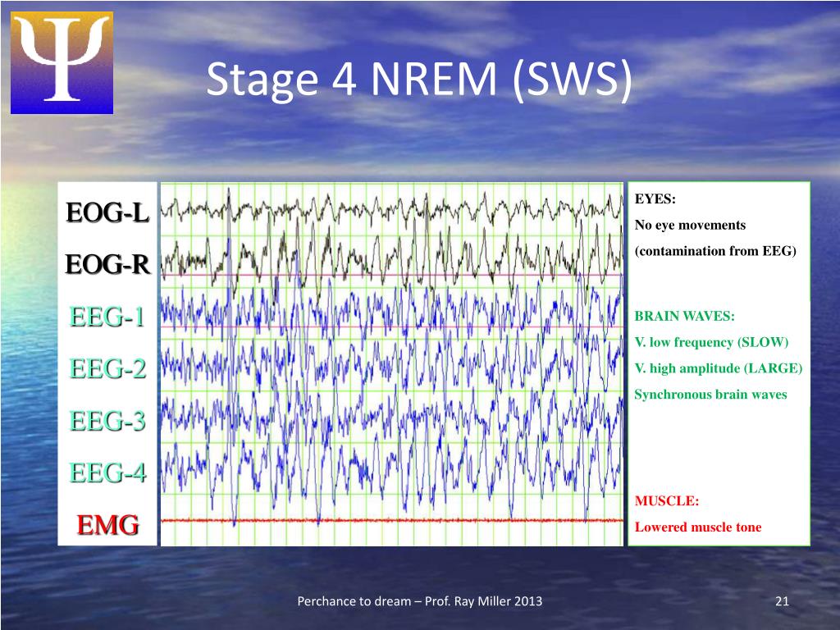This screenshot has height=630, width=840.
Task: Click 'Synchronous brain waves' text
Action: click(x=711, y=395)
